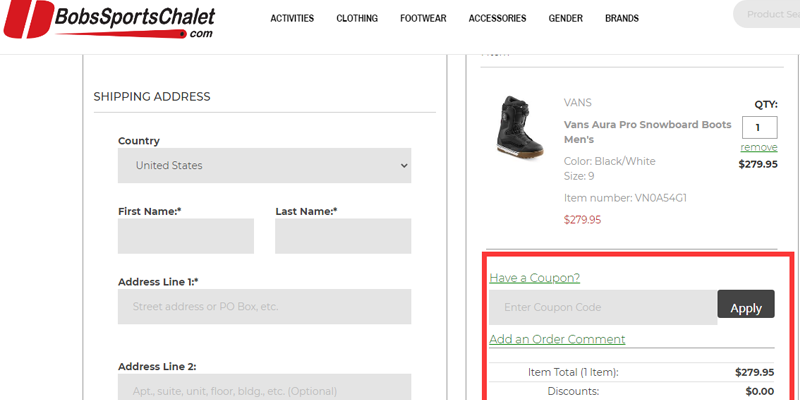This screenshot has height=400, width=800.
Task: Click the Last Name field
Action: tap(343, 236)
